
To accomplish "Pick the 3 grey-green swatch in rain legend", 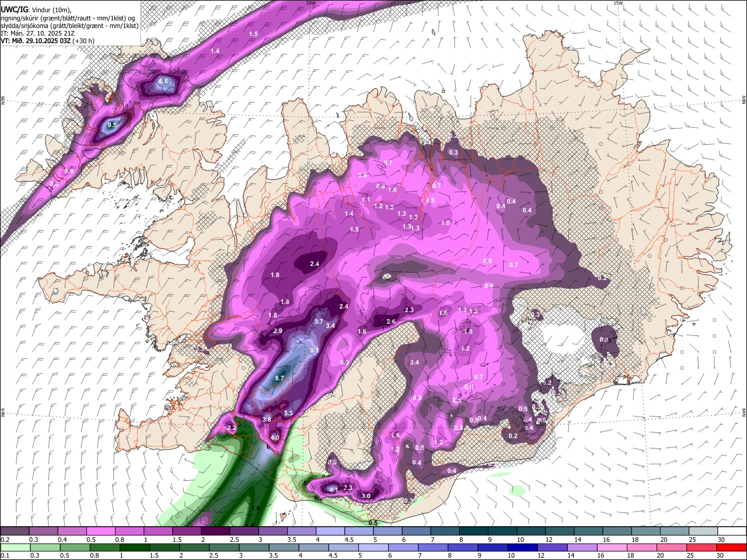I will click(253, 547).
